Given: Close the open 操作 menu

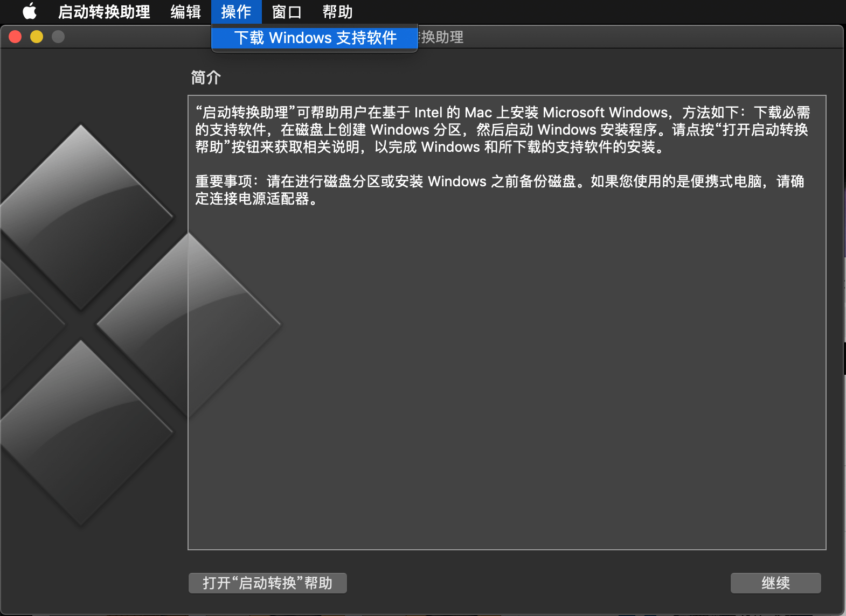Looking at the screenshot, I should pos(236,12).
